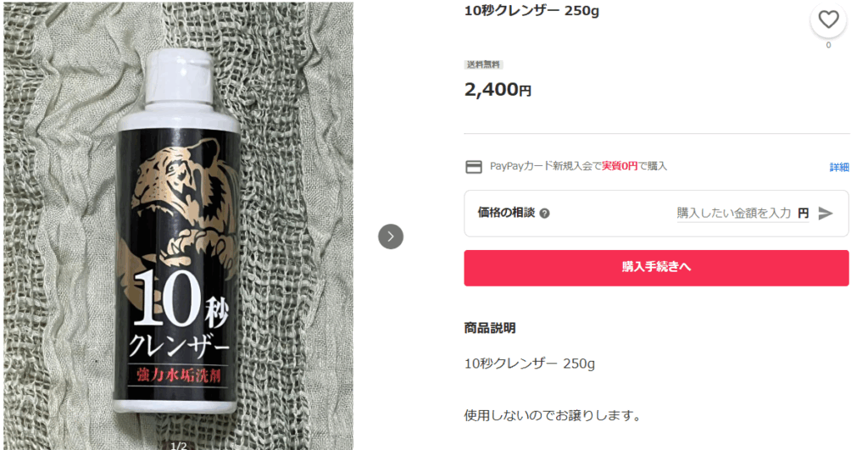Click the 価格の相談 label
Viewport: 868px width, 450px height.
(x=506, y=213)
